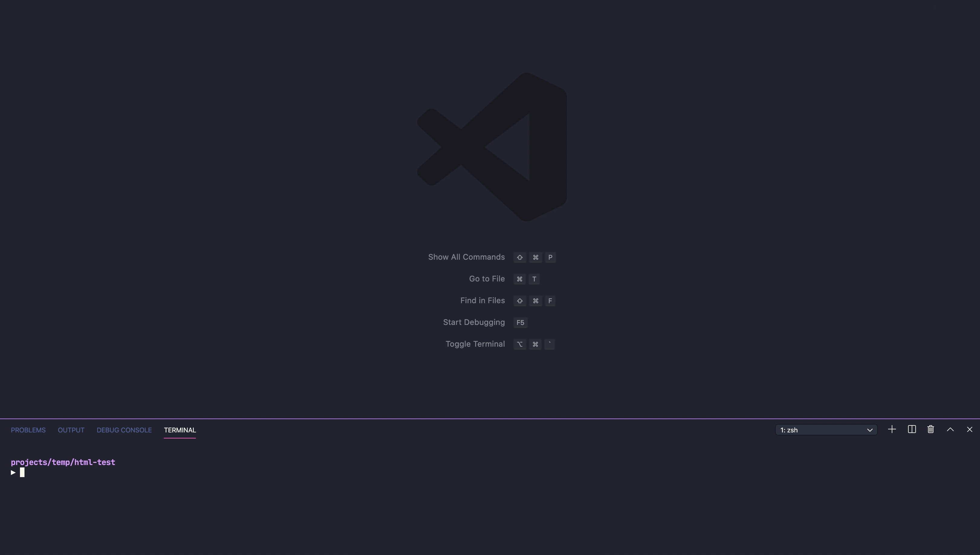The height and width of the screenshot is (555, 980).
Task: Switch to the TERMINAL tab
Action: pos(180,430)
